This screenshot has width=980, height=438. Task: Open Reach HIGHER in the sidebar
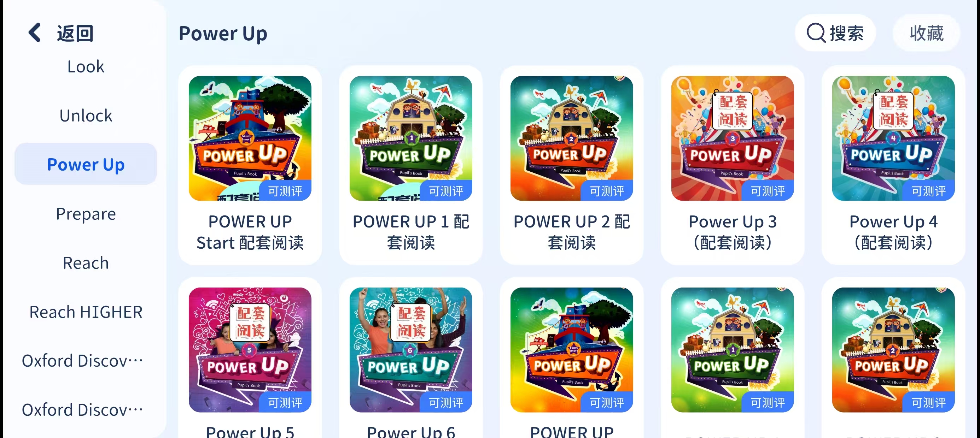click(x=86, y=312)
